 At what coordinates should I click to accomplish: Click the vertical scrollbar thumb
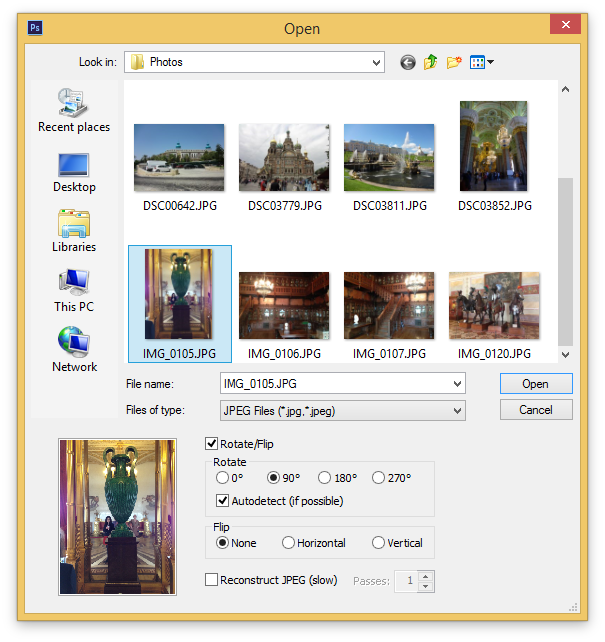(x=565, y=262)
